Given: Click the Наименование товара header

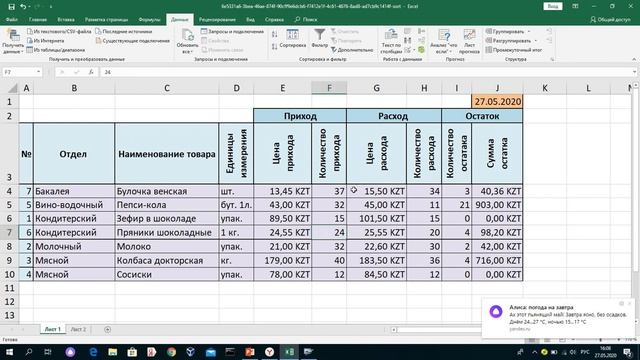Looking at the screenshot, I should (x=167, y=154).
